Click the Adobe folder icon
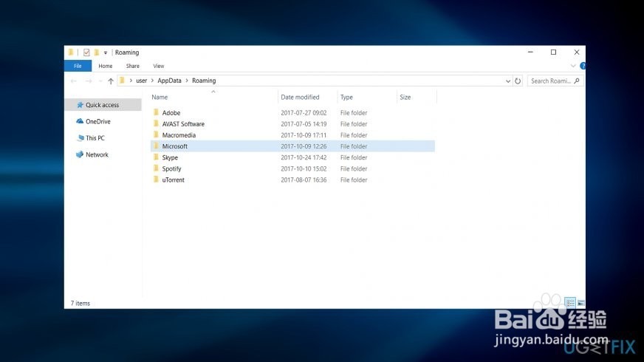This screenshot has width=644, height=362. click(x=156, y=112)
